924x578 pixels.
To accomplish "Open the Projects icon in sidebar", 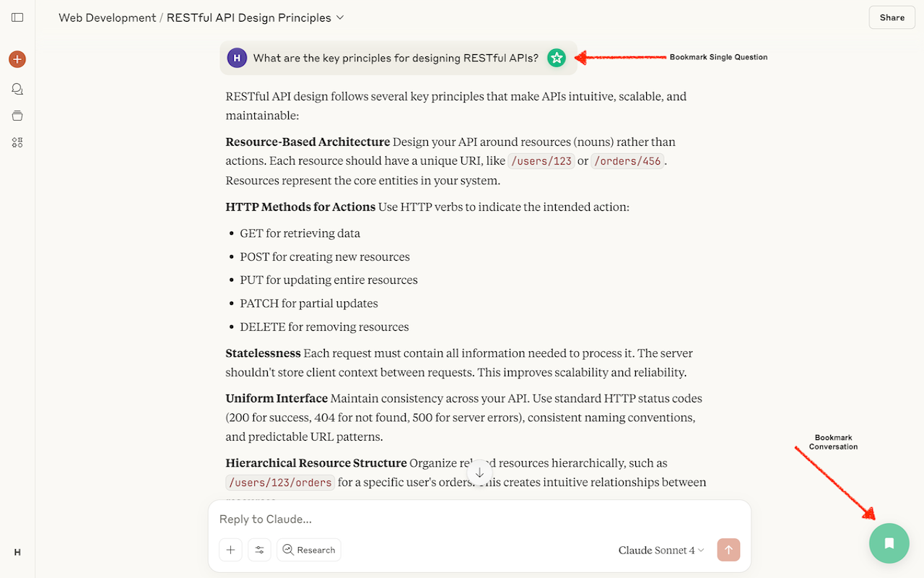I will click(17, 116).
